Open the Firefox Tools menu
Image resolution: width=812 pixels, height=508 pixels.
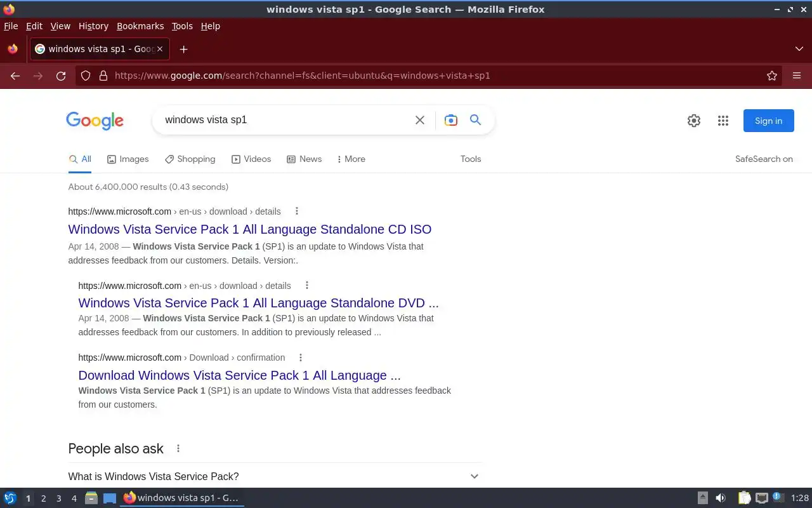(182, 26)
